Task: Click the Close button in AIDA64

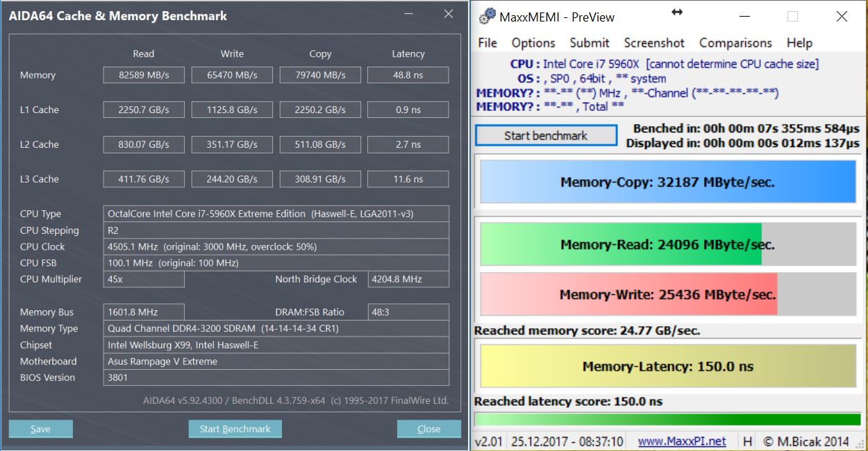Action: click(428, 429)
